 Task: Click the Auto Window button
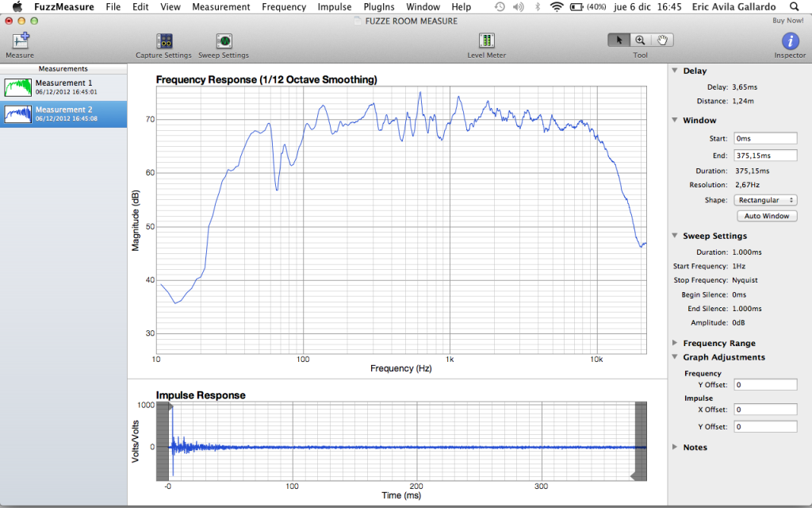point(767,216)
